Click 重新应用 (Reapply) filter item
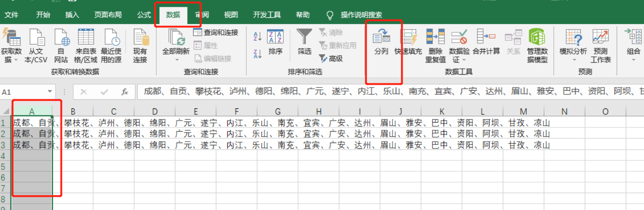Screen dimensions: 644x210 pos(337,46)
